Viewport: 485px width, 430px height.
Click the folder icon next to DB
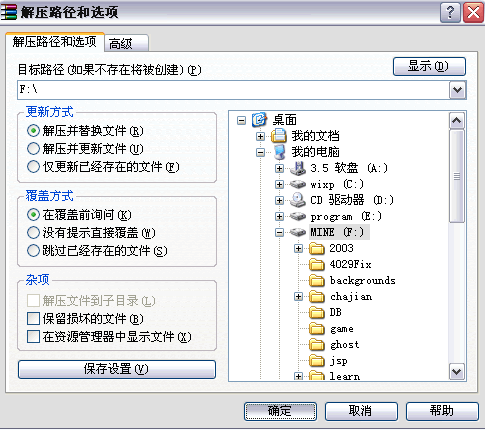coord(317,312)
